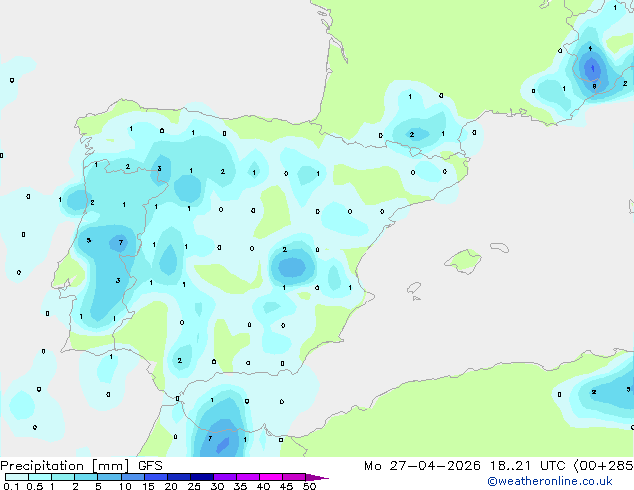The width and height of the screenshot is (634, 490).
Task: Click the "35" legend scale label
Action: tap(240, 486)
